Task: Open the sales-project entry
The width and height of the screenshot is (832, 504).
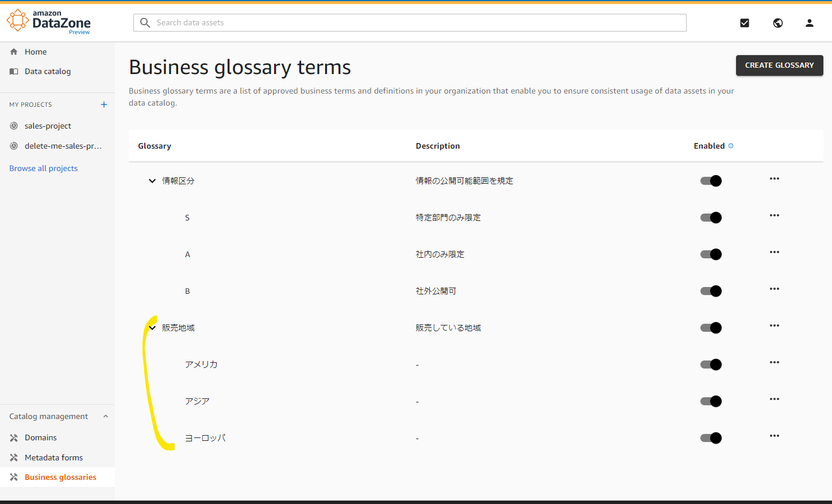Action: [x=48, y=126]
